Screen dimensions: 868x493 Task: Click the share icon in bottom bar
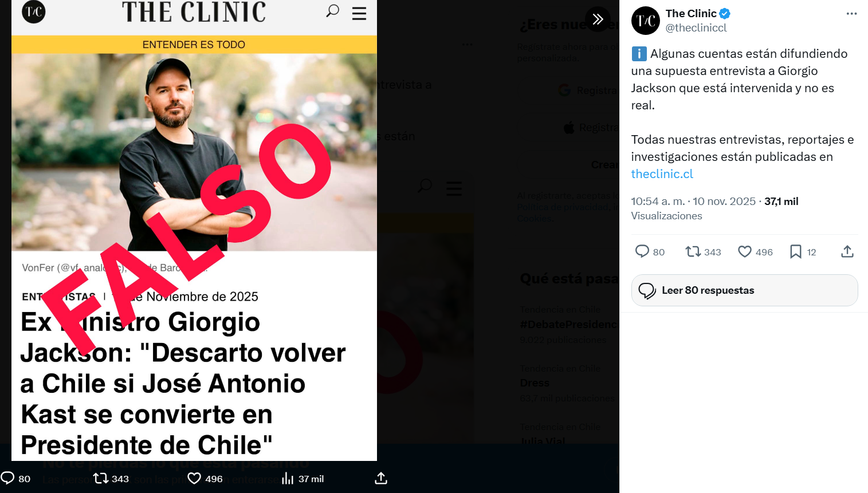coord(381,478)
